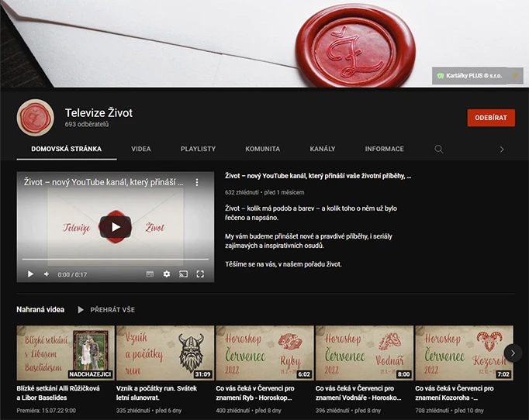Click the ODEBÍRAT subscribe button
The width and height of the screenshot is (529, 420).
(x=491, y=118)
